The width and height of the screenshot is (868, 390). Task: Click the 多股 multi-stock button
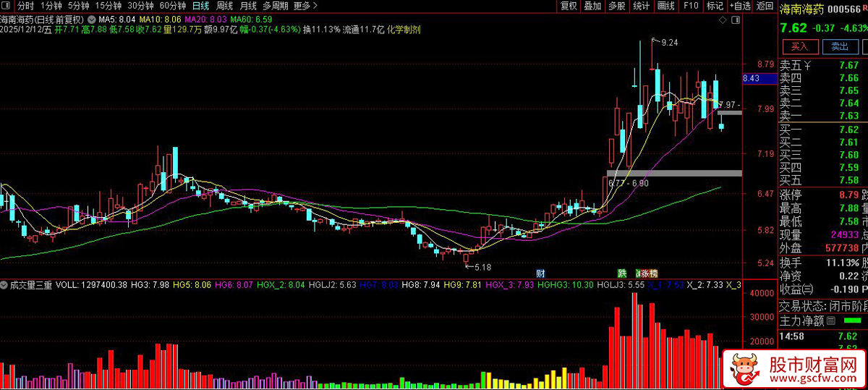coord(616,5)
